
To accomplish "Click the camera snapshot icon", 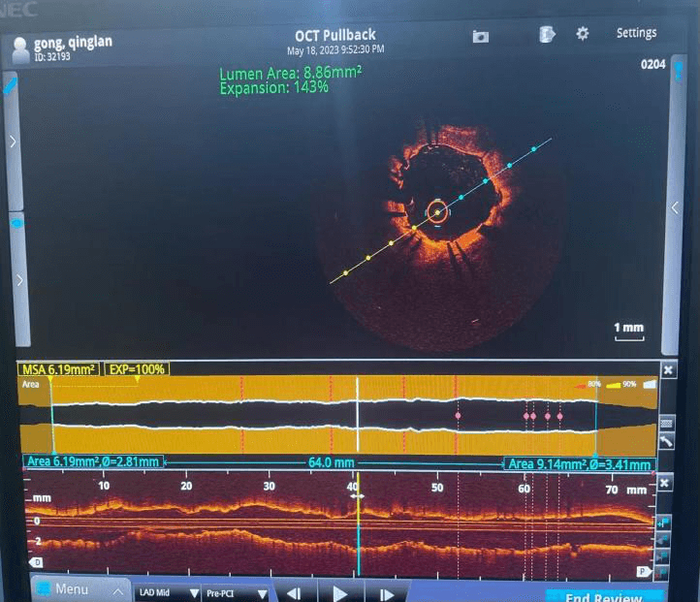I will point(480,36).
